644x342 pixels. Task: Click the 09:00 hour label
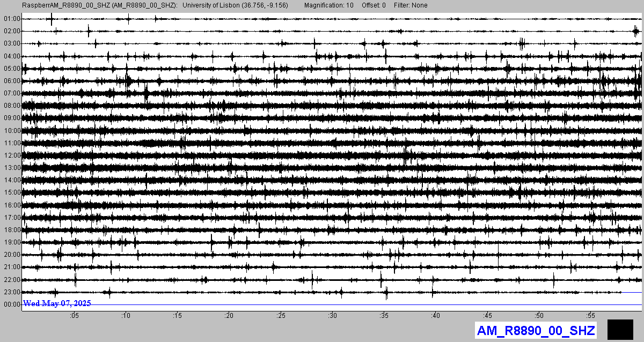(12, 118)
